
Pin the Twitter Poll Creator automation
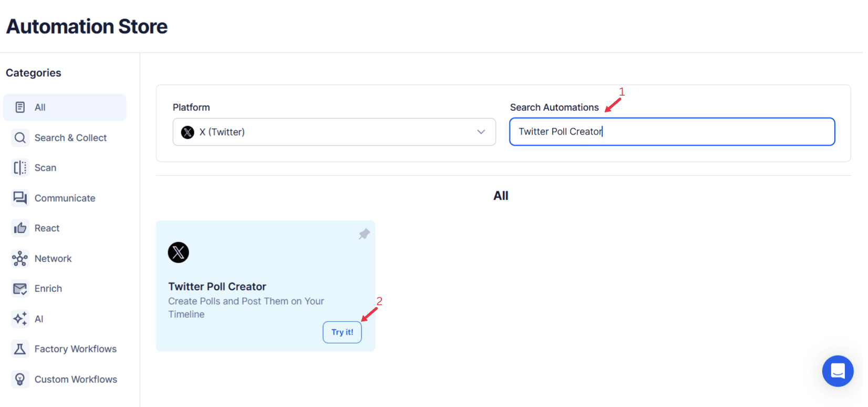[364, 234]
